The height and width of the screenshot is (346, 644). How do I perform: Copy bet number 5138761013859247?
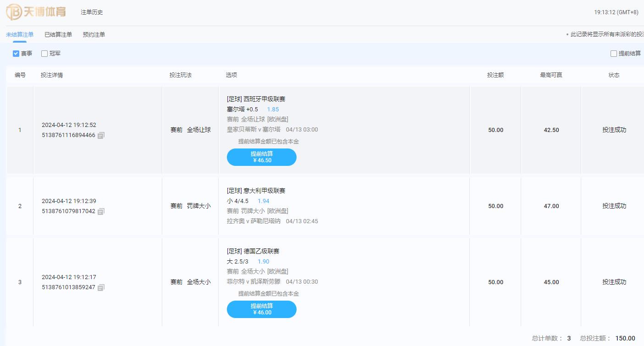101,288
